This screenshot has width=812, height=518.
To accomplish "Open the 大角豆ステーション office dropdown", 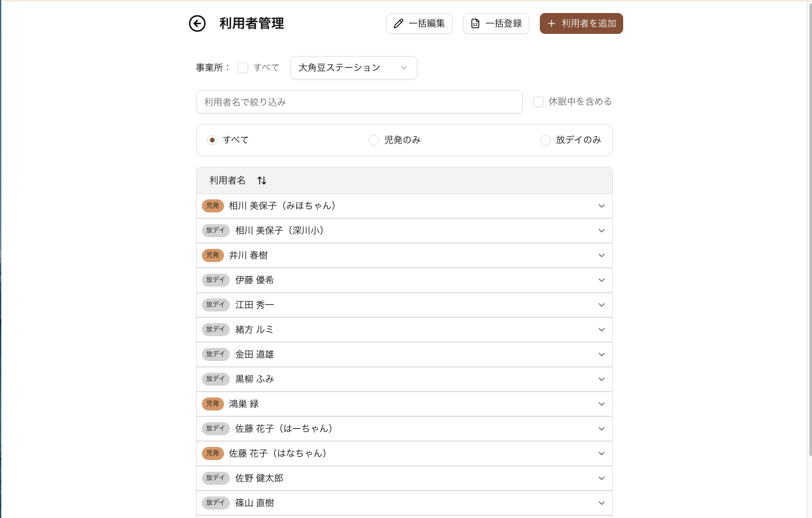I will coord(354,68).
